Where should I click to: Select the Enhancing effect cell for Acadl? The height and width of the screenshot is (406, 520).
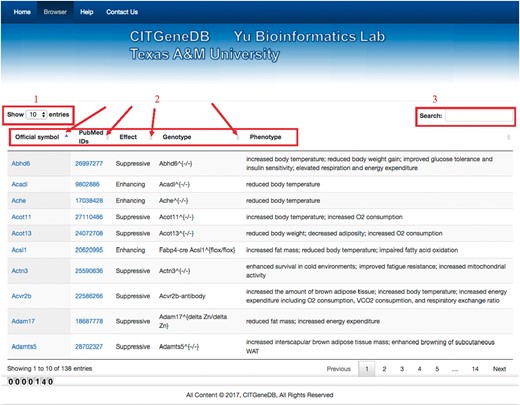(130, 184)
